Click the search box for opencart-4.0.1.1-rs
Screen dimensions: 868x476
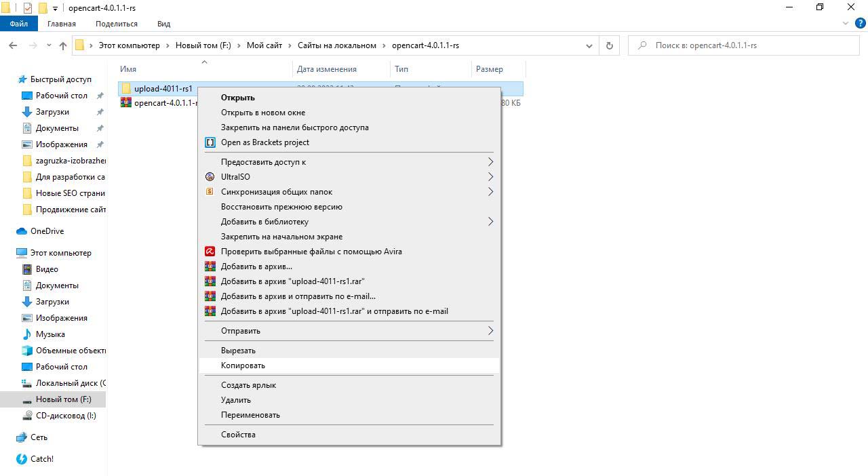pos(746,45)
